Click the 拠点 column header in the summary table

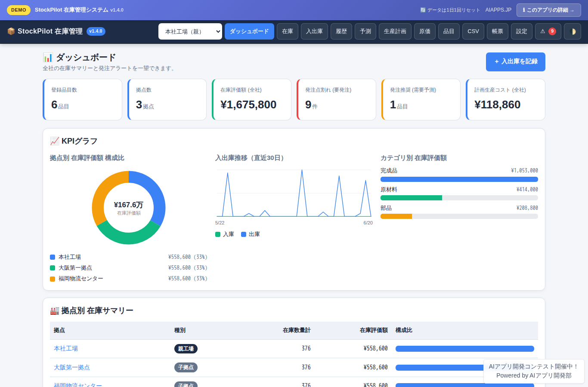(x=59, y=330)
